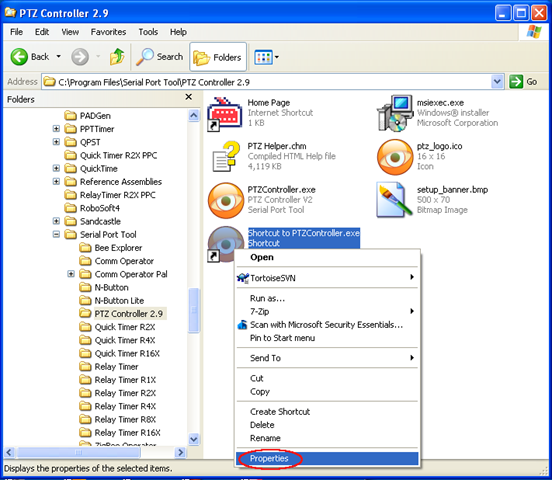Screen dimensions: 552x480
Task: Click the green Back arrow icon
Action: tap(19, 57)
